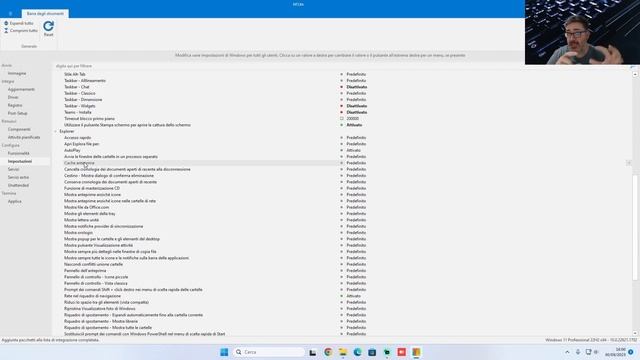Image resolution: width=640 pixels, height=360 pixels.
Task: Click the Espandi tutto icon
Action: tap(6, 23)
